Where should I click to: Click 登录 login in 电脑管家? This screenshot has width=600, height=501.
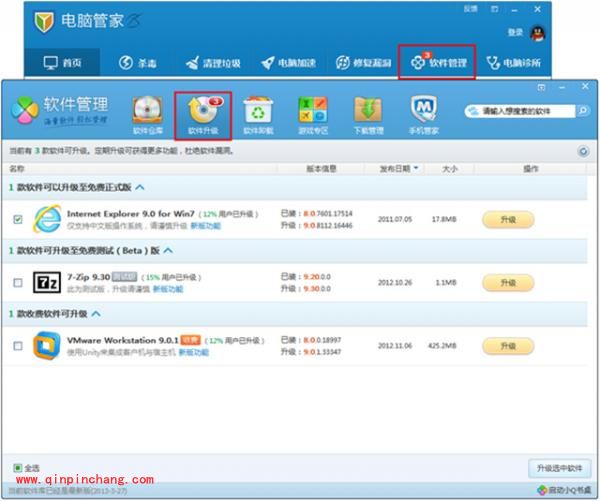[x=515, y=33]
